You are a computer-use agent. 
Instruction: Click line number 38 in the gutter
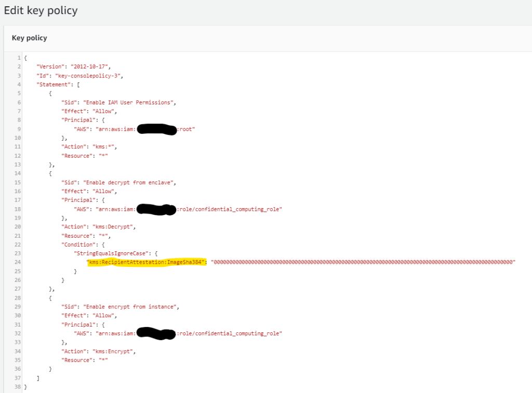click(19, 387)
